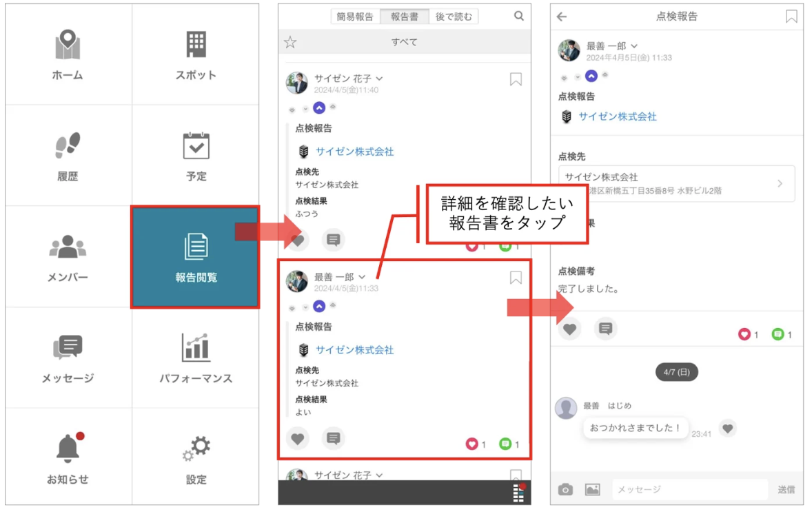
Task: Open the 予定 calendar tile
Action: 196,155
